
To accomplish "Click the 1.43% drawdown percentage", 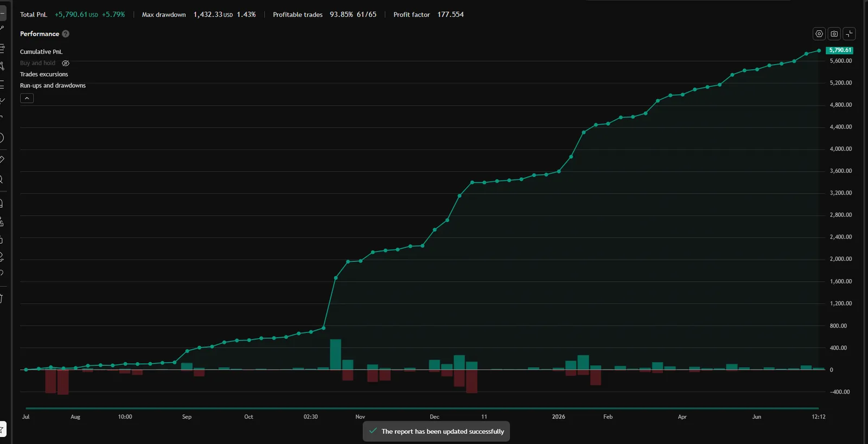I will click(x=246, y=15).
